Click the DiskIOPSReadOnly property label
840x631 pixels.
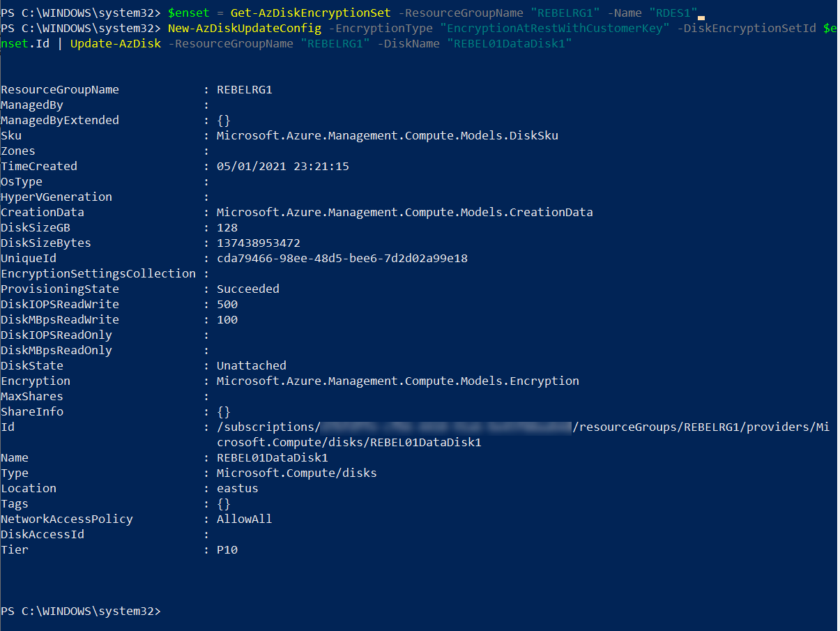[x=56, y=335]
